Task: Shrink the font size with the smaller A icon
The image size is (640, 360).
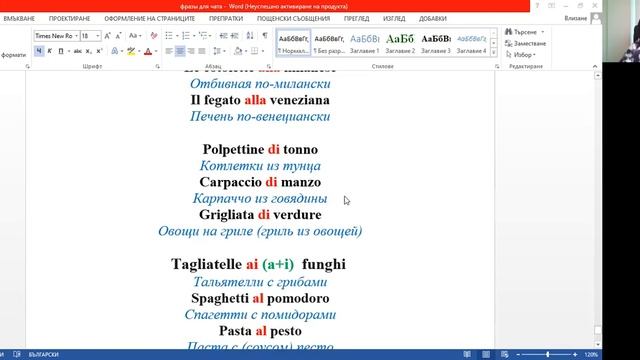Action: point(118,36)
